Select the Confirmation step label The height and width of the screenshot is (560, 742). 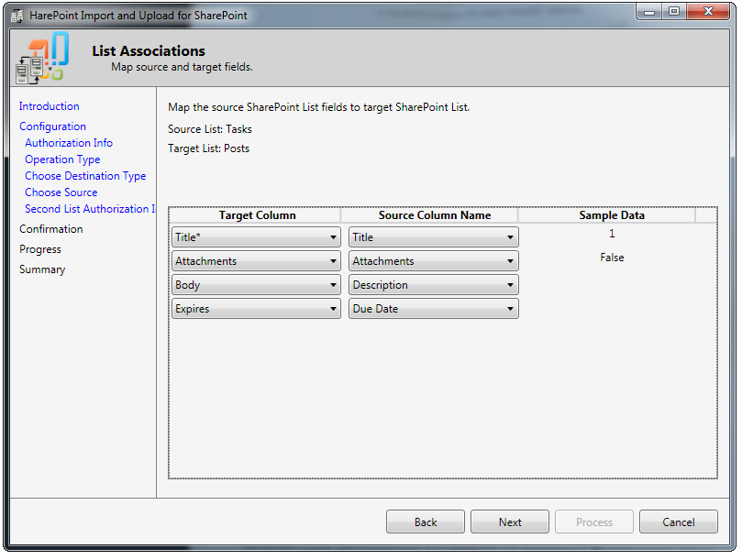point(51,229)
